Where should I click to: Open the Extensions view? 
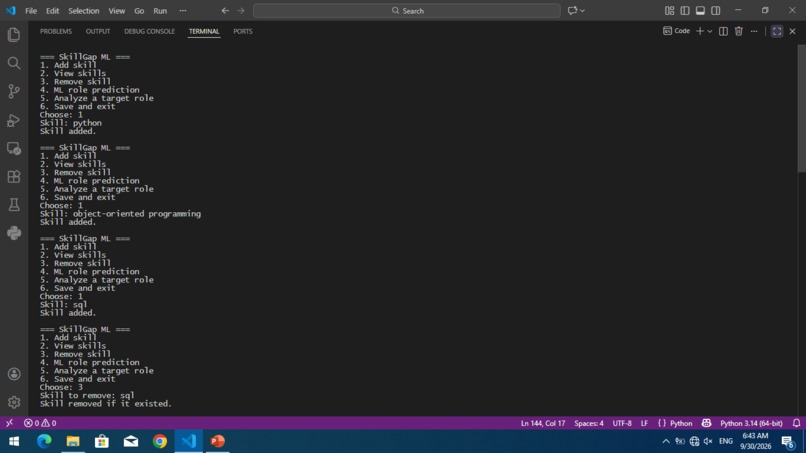tap(14, 177)
